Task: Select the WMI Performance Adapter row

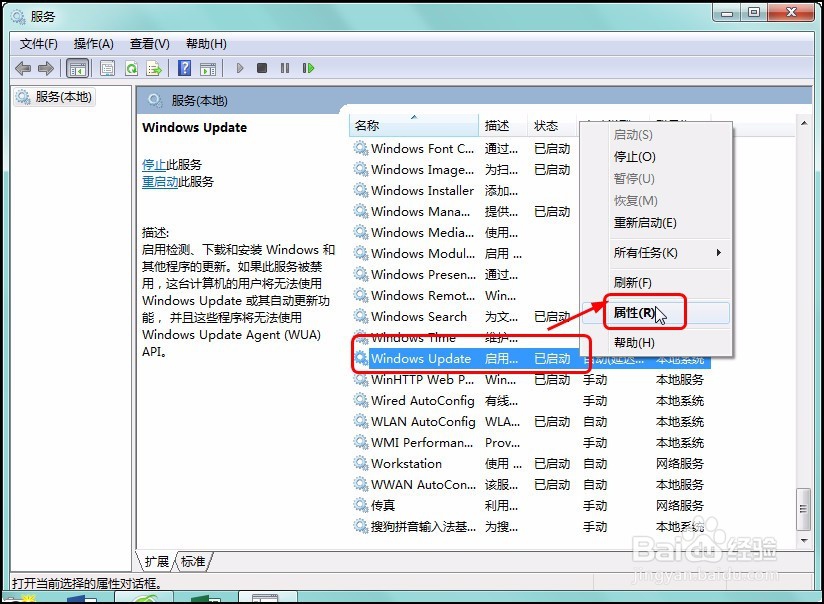Action: 529,443
